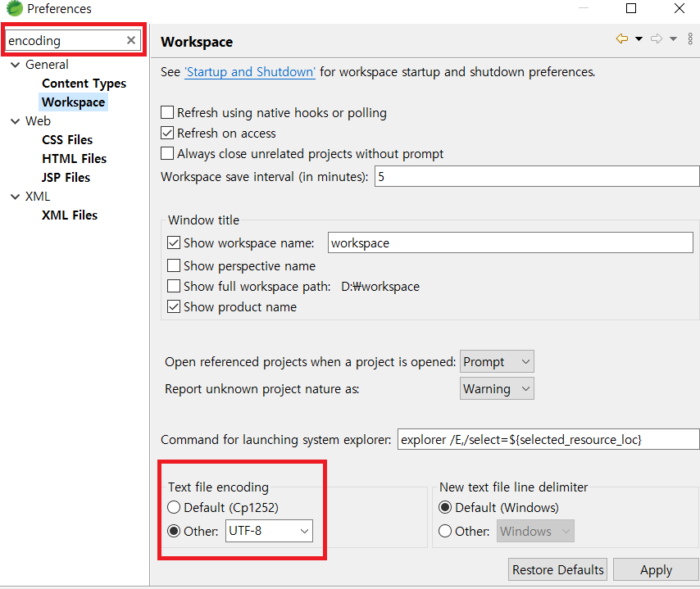
Task: Click the Preferences window app icon
Action: (x=14, y=8)
